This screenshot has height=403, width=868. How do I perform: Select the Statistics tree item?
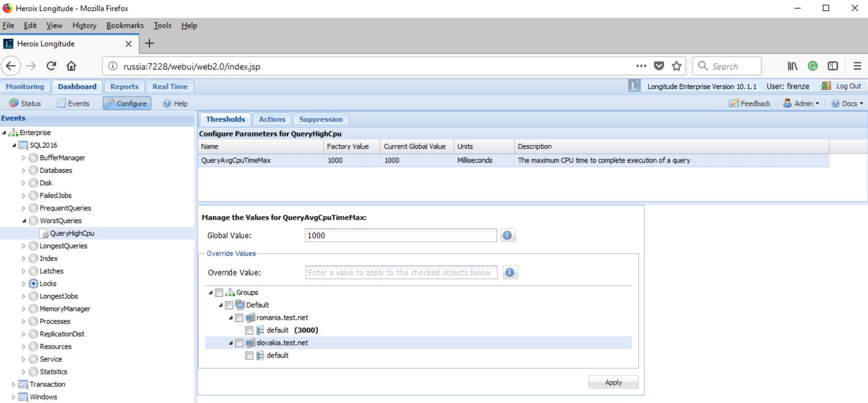[53, 372]
